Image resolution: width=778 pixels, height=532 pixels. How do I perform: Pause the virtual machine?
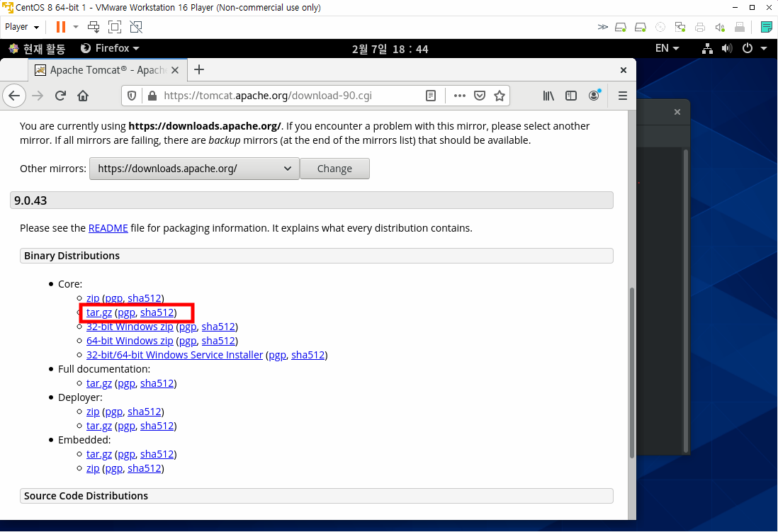(60, 27)
